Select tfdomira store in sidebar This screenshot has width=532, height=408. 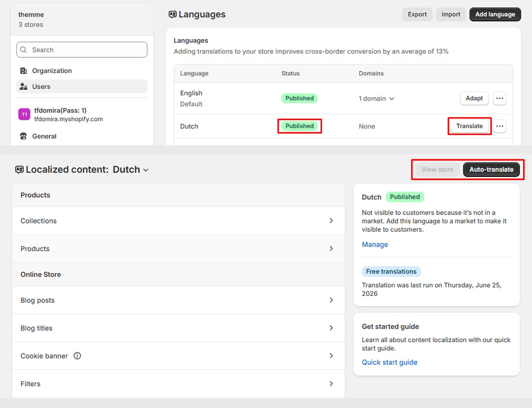(82, 114)
